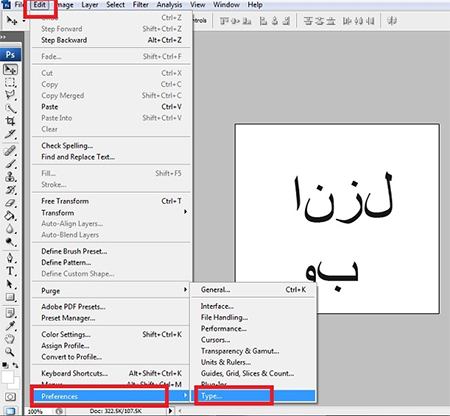450x416 pixels.
Task: Reset to default foreground and background colors
Action: pyautogui.click(x=5, y=365)
